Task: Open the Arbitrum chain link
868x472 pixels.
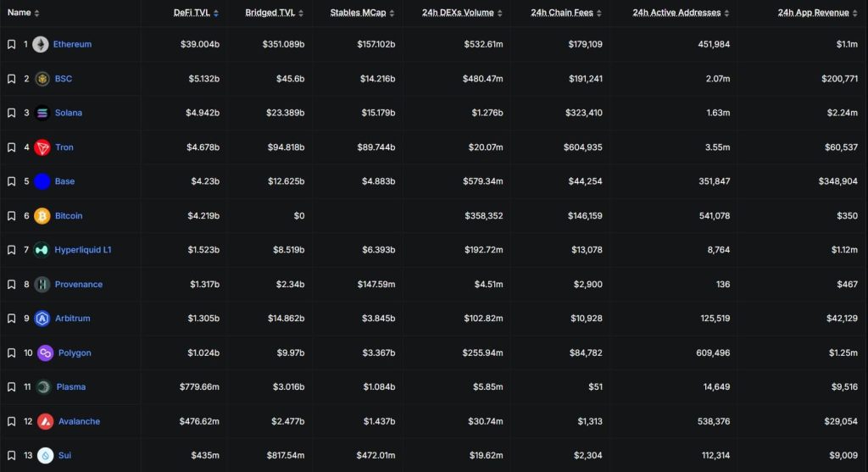Action: pyautogui.click(x=73, y=318)
